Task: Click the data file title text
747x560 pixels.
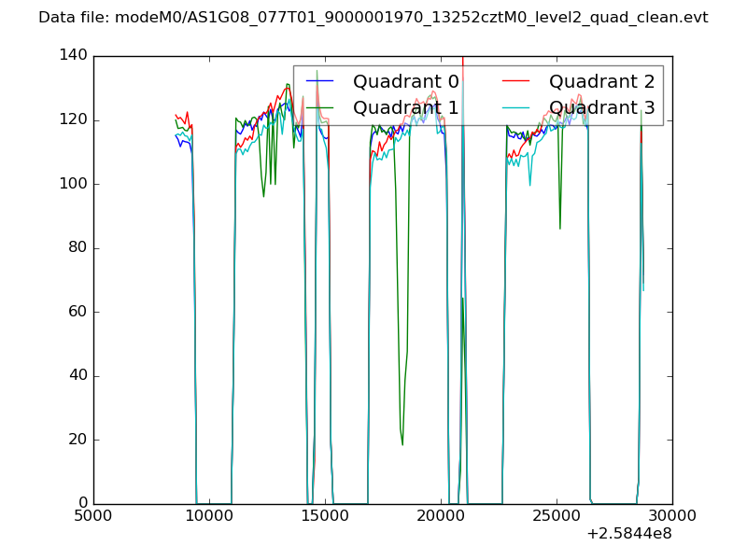Action: coord(373,18)
